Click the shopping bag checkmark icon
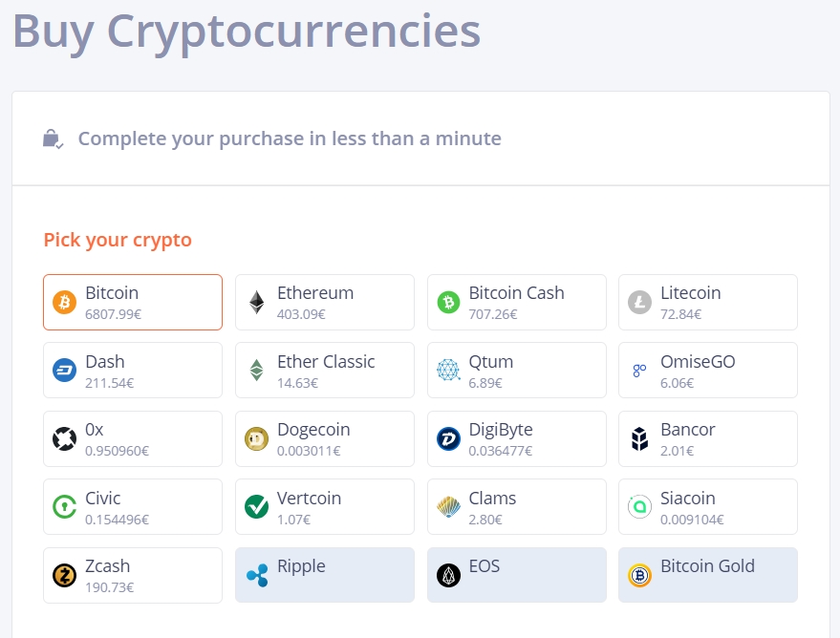This screenshot has height=638, width=840. pyautogui.click(x=53, y=138)
